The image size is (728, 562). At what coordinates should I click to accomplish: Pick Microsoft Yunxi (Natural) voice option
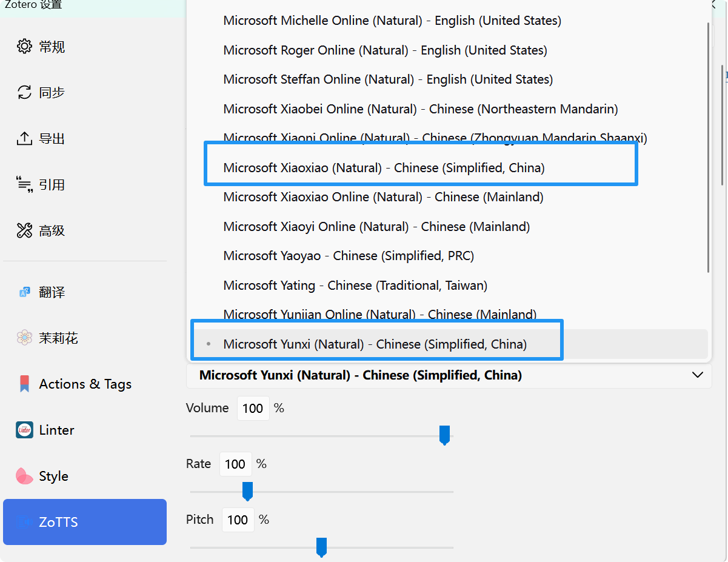point(375,344)
